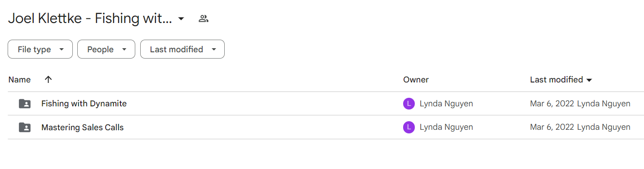Click the Owner column header
The height and width of the screenshot is (169, 644).
tap(416, 80)
